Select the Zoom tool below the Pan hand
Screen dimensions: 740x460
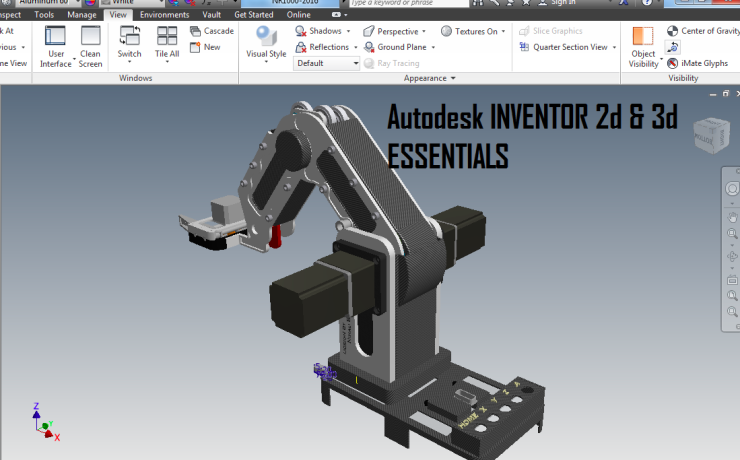tap(732, 234)
